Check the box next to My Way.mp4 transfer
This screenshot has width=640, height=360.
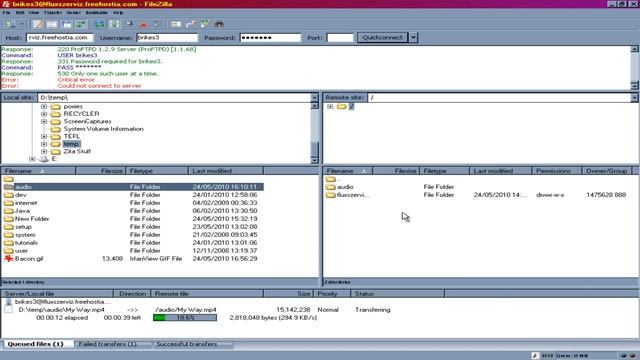[x=9, y=310]
